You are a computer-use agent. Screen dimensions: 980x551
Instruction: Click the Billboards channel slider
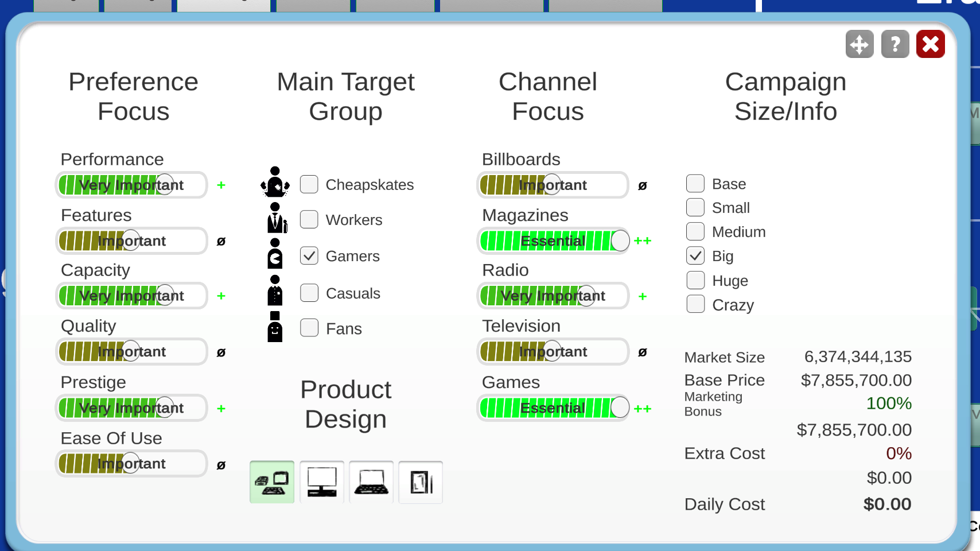553,185
